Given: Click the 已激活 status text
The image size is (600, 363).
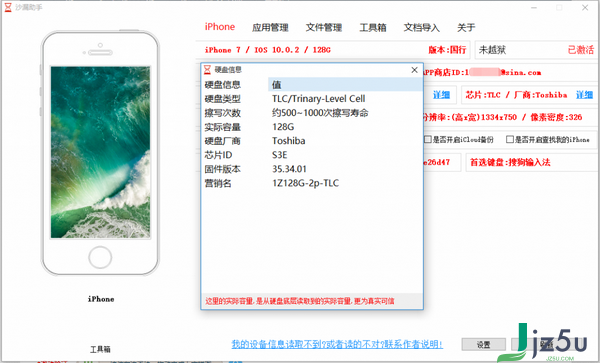Looking at the screenshot, I should click(581, 50).
